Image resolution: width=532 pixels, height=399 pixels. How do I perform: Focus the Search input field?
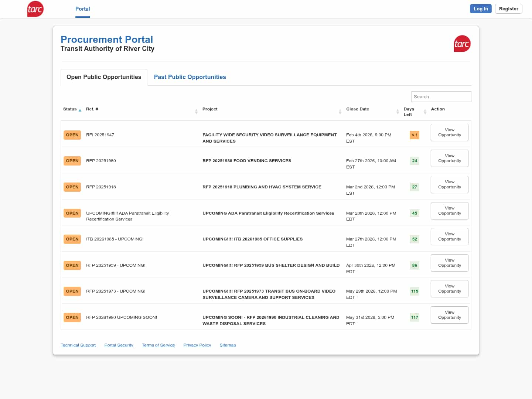[x=441, y=97]
